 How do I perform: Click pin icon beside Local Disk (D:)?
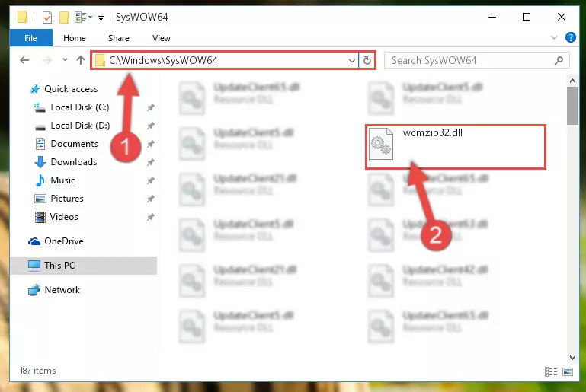click(x=150, y=126)
